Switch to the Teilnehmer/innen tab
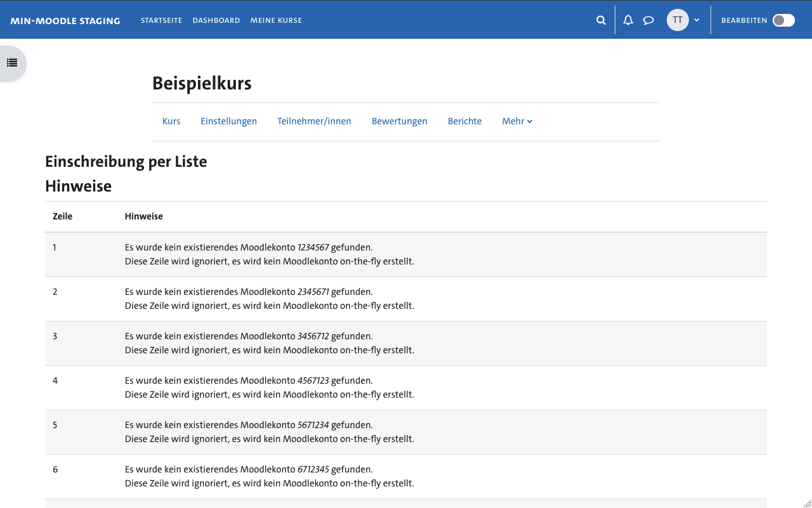 click(314, 121)
